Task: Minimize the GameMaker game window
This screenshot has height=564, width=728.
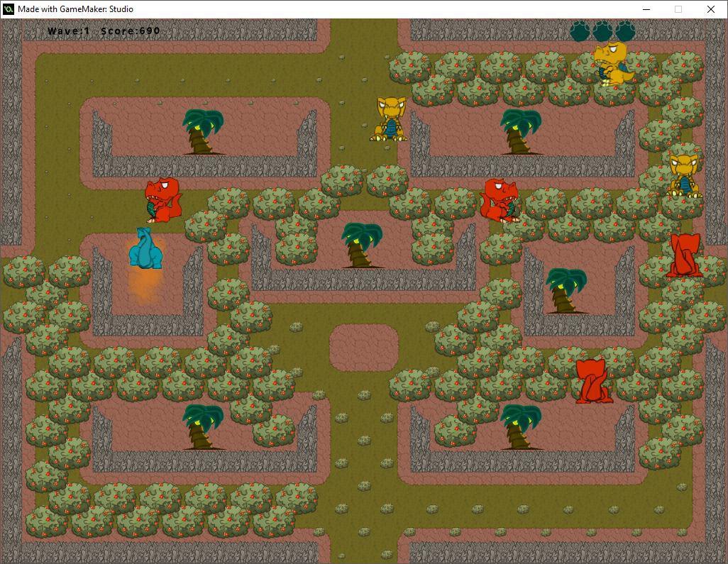Action: (x=646, y=9)
